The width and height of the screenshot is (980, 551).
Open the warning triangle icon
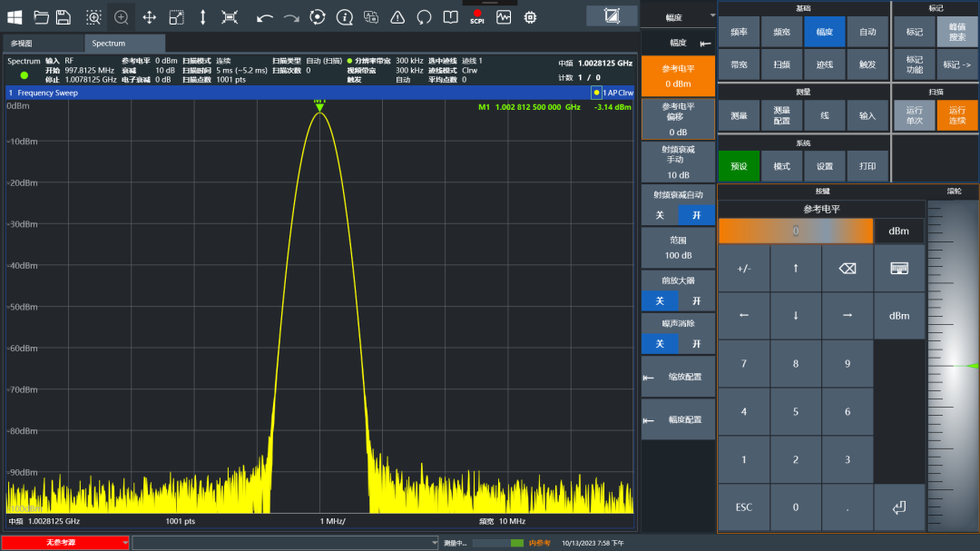tap(397, 17)
